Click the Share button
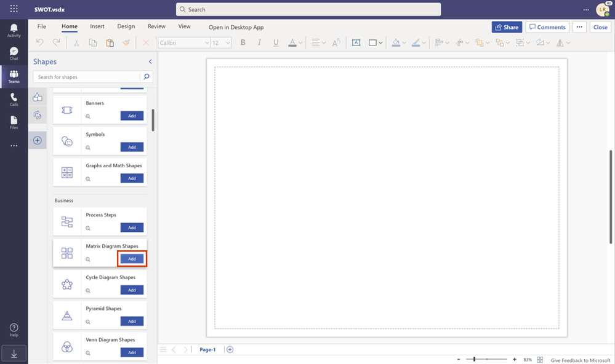The image size is (615, 364). click(507, 27)
